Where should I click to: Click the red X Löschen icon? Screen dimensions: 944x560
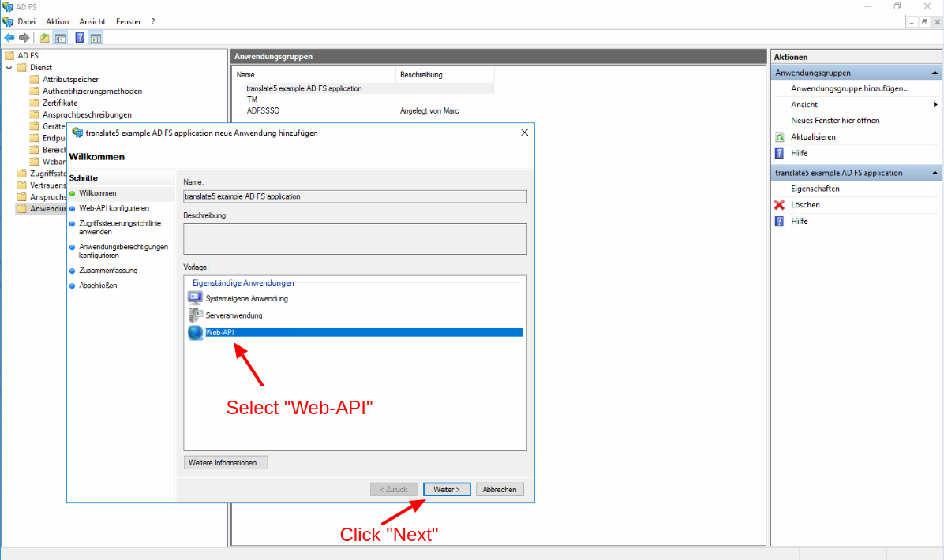pyautogui.click(x=780, y=205)
